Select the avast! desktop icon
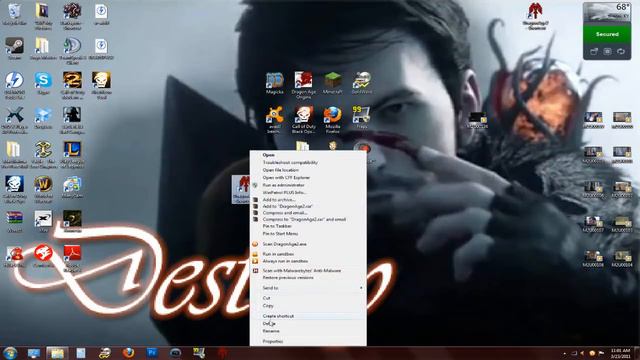Image resolution: width=640 pixels, height=360 pixels. point(275,120)
